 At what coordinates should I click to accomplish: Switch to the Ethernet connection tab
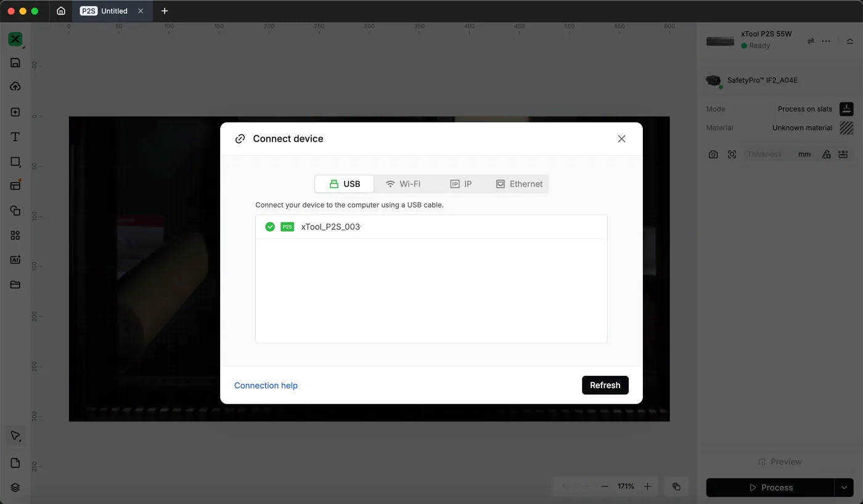(x=519, y=184)
